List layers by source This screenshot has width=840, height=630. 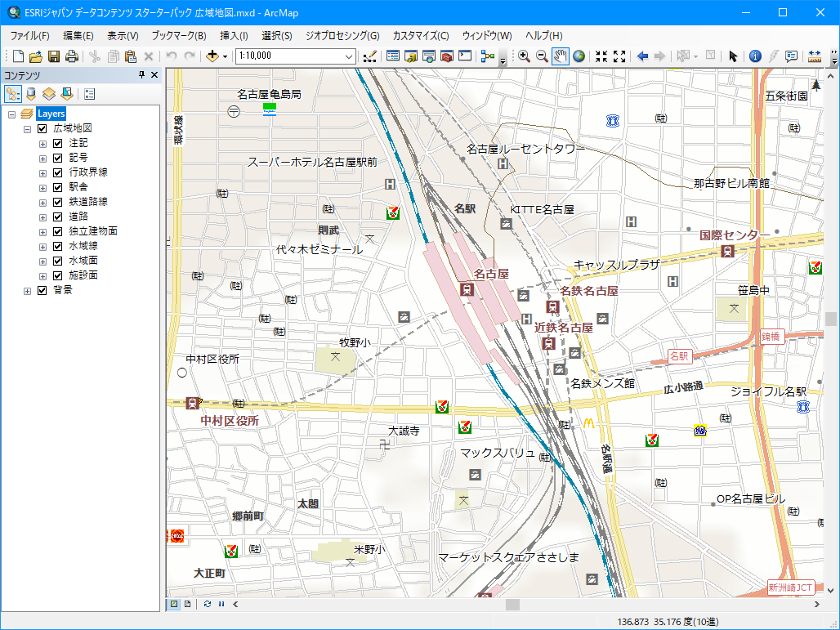click(x=31, y=94)
